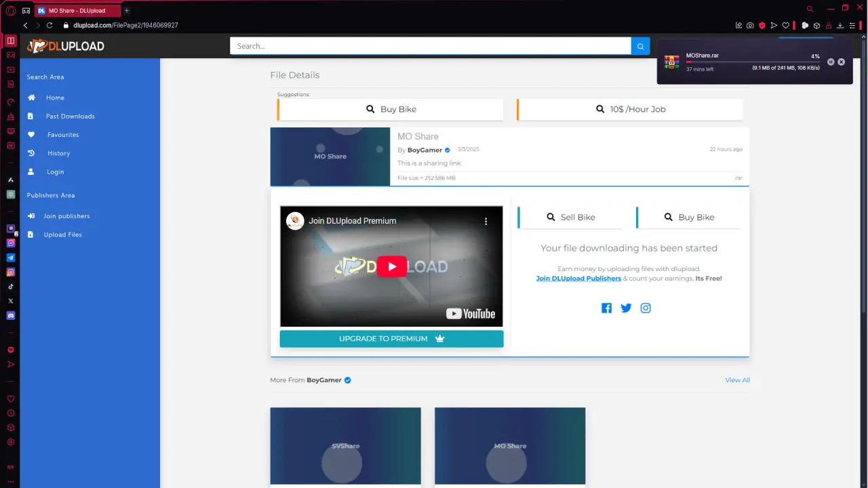The image size is (868, 488).
Task: Bookmark page with heart icon
Action: pos(785,25)
